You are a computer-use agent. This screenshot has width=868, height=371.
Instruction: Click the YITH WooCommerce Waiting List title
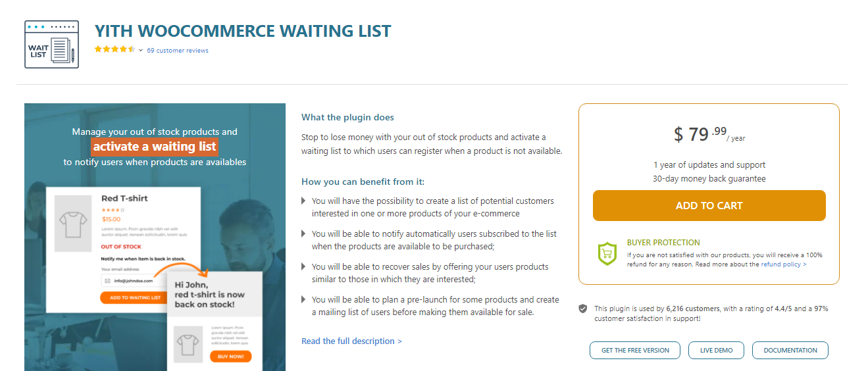click(x=243, y=31)
